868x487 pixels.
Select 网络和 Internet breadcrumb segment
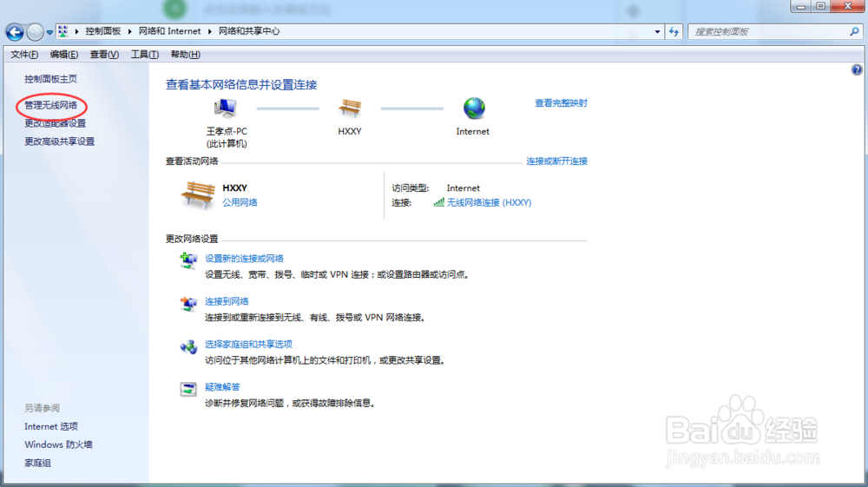[x=170, y=31]
